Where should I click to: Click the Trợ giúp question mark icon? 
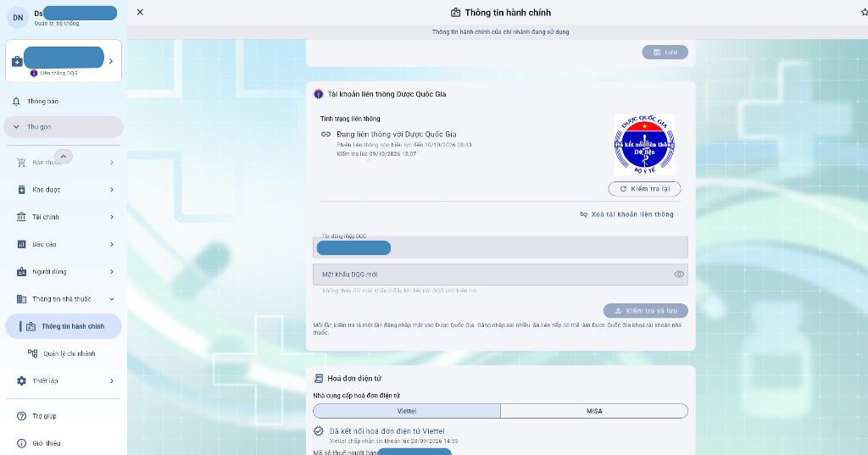tap(21, 416)
